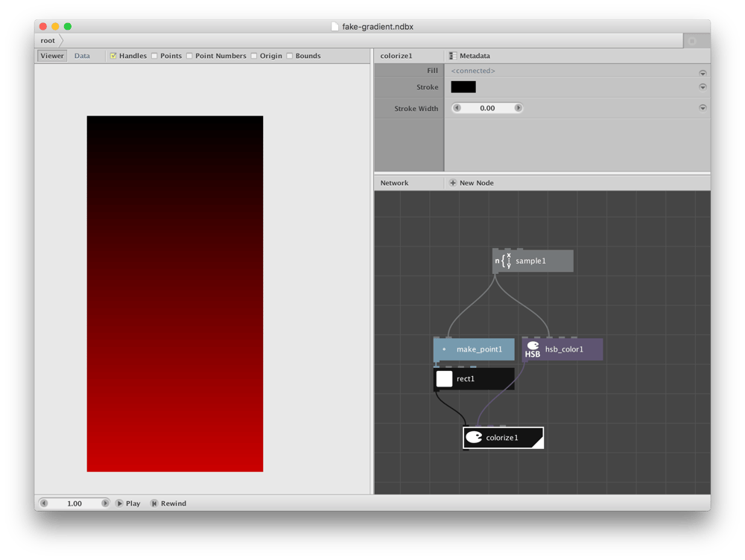The image size is (745, 560).
Task: Click the New Node button label
Action: (477, 183)
